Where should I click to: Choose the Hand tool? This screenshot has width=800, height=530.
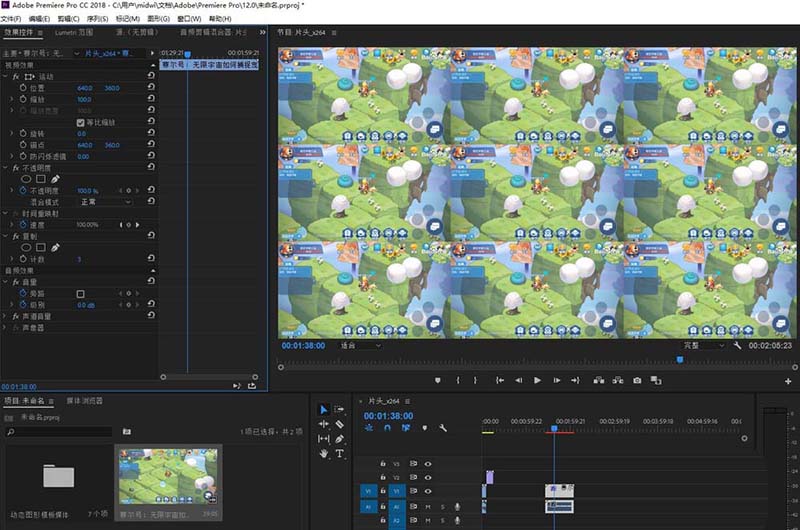point(323,453)
